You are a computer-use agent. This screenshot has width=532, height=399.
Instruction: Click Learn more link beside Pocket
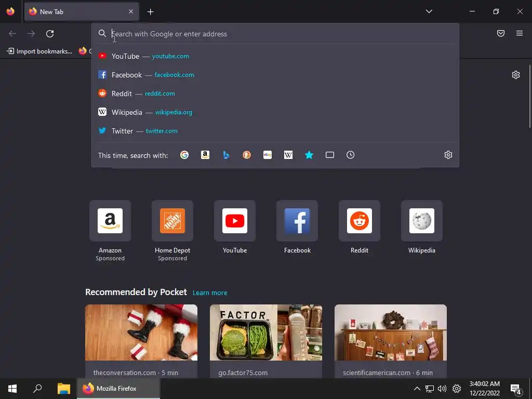click(210, 293)
